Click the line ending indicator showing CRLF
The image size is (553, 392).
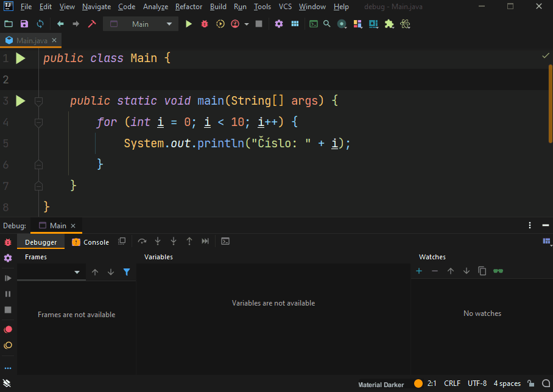pyautogui.click(x=452, y=383)
